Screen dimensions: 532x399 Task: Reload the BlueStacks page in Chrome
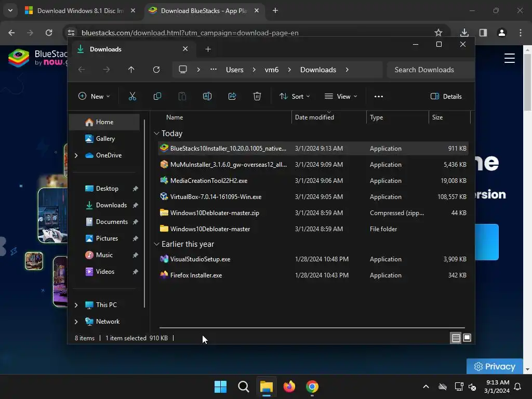[x=49, y=33]
